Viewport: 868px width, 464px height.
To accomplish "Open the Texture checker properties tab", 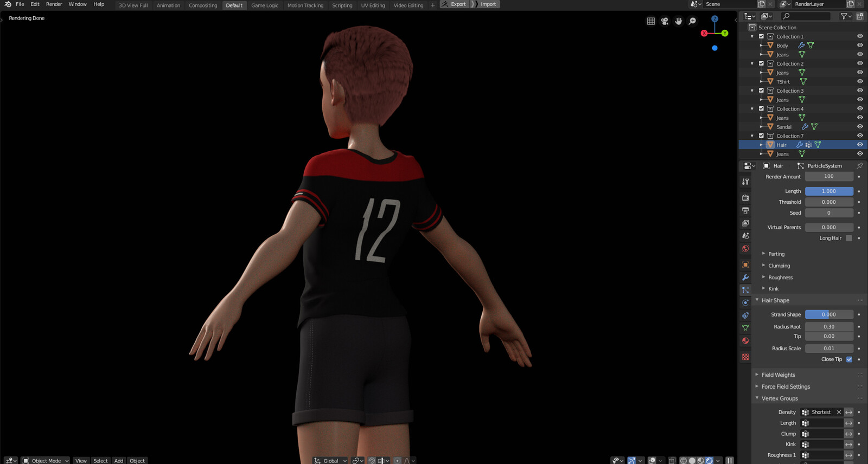I will coord(745,357).
